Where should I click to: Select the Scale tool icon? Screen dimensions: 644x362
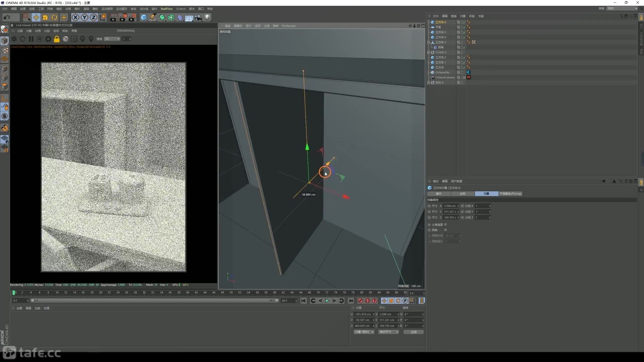[45, 17]
